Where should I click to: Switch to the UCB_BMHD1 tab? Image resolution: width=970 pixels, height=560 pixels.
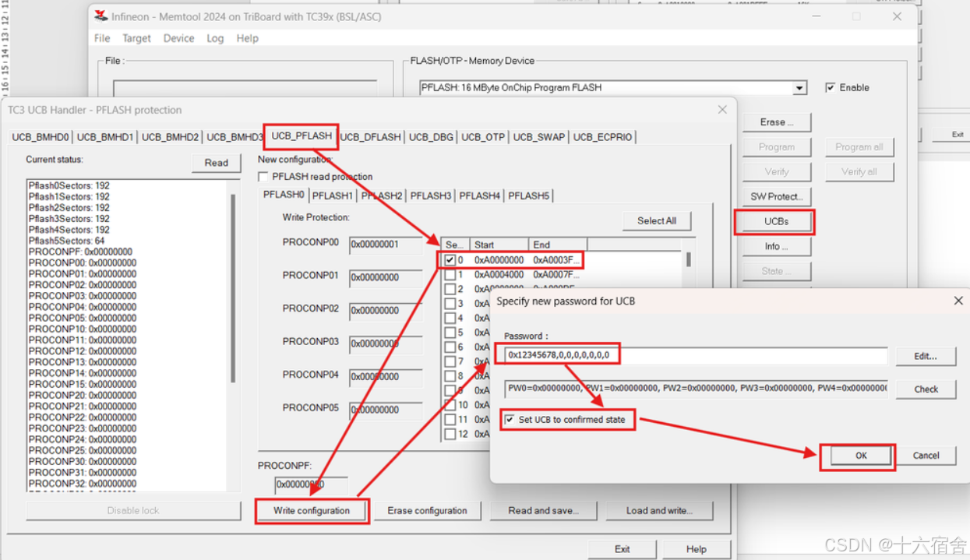pyautogui.click(x=105, y=137)
